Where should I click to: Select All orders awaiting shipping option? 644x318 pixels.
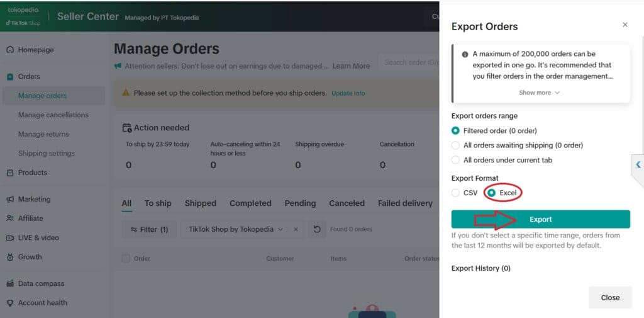[456, 145]
